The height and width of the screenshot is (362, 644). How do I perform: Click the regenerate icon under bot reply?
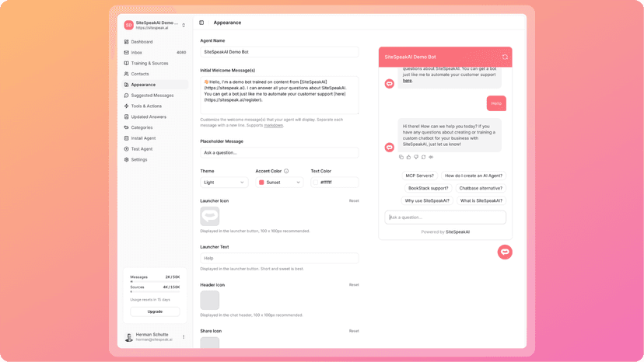click(x=423, y=157)
